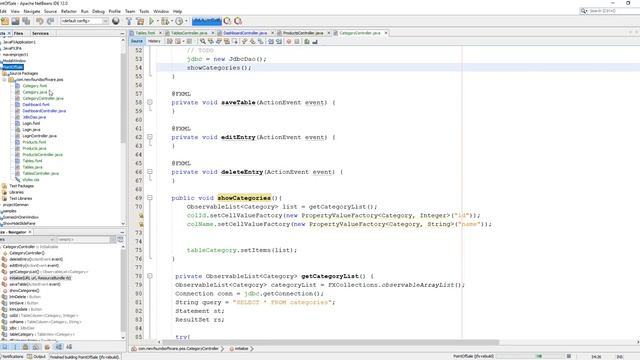
Task: Click the Build Project hammer icon
Action: pos(129,21)
